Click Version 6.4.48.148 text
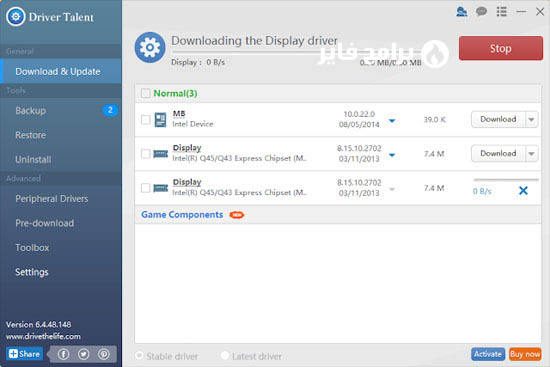The width and height of the screenshot is (550, 367). [x=39, y=325]
